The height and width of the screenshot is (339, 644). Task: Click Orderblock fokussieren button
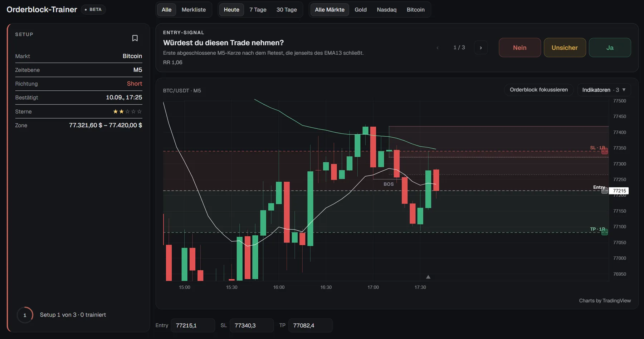pos(539,90)
